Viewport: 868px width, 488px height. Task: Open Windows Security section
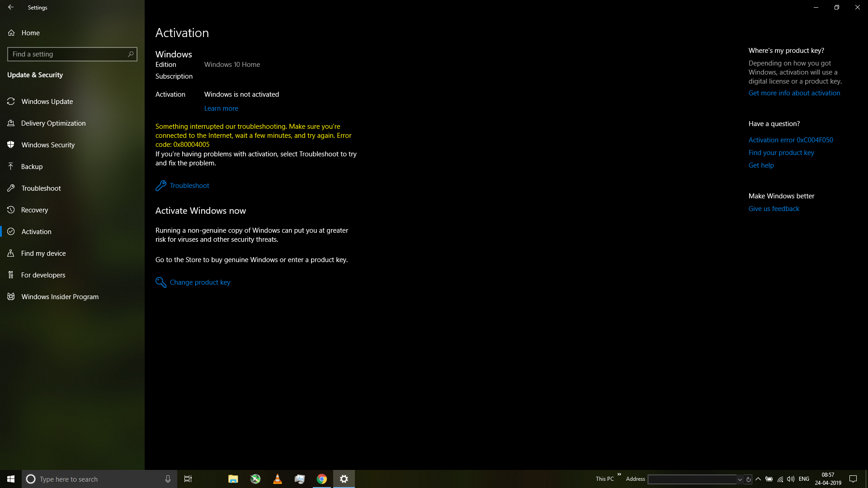tap(72, 145)
